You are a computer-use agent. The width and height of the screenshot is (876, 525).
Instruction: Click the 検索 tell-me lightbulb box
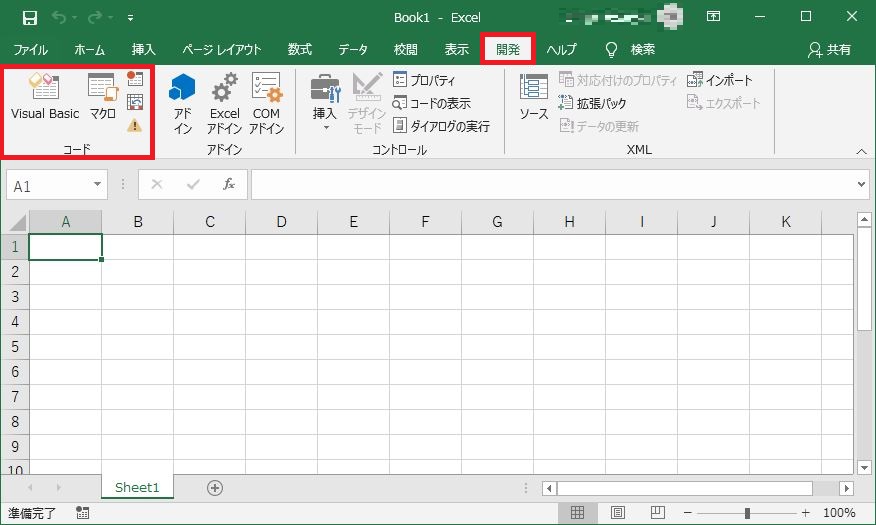[630, 49]
